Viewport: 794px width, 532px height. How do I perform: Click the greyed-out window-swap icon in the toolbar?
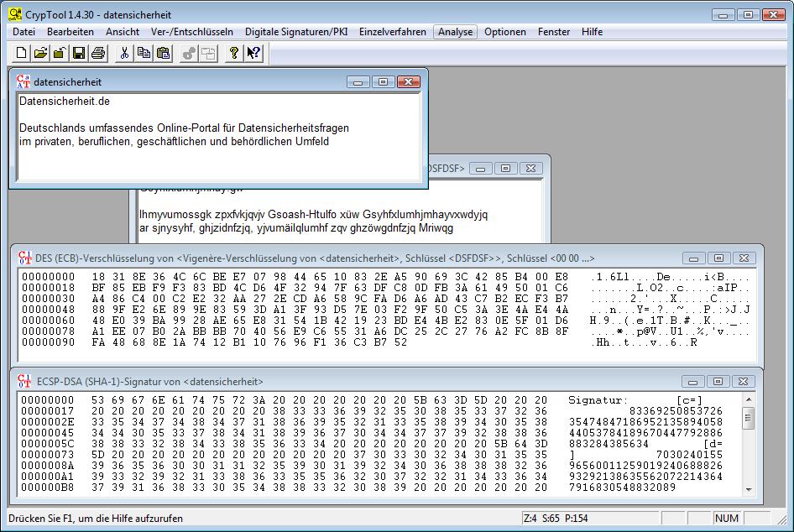(x=209, y=53)
